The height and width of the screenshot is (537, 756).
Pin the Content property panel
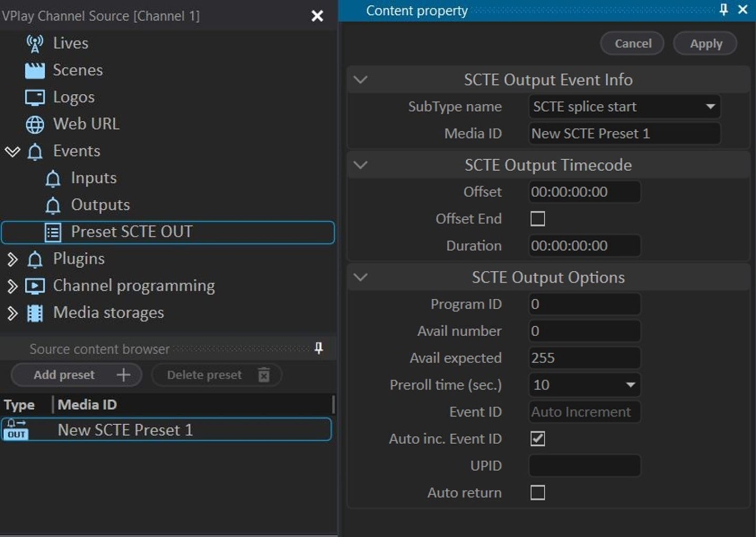(723, 9)
